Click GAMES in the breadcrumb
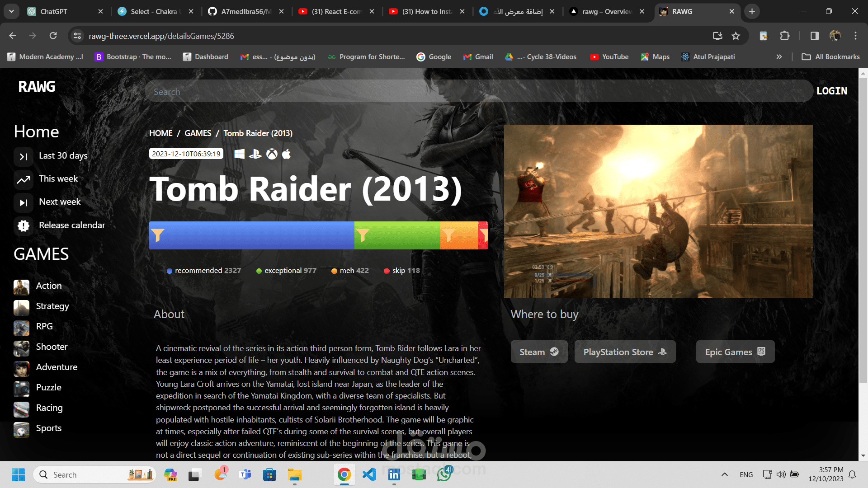This screenshot has height=488, width=868. point(198,133)
